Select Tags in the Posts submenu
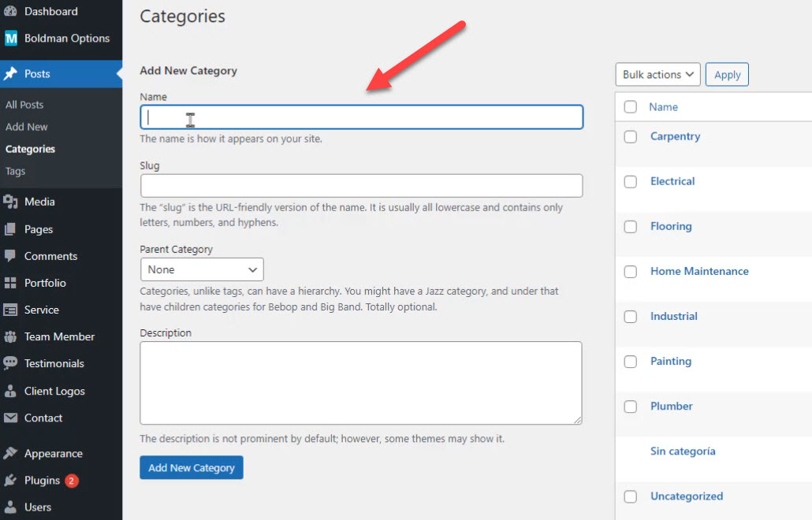Image resolution: width=812 pixels, height=520 pixels. coord(15,171)
